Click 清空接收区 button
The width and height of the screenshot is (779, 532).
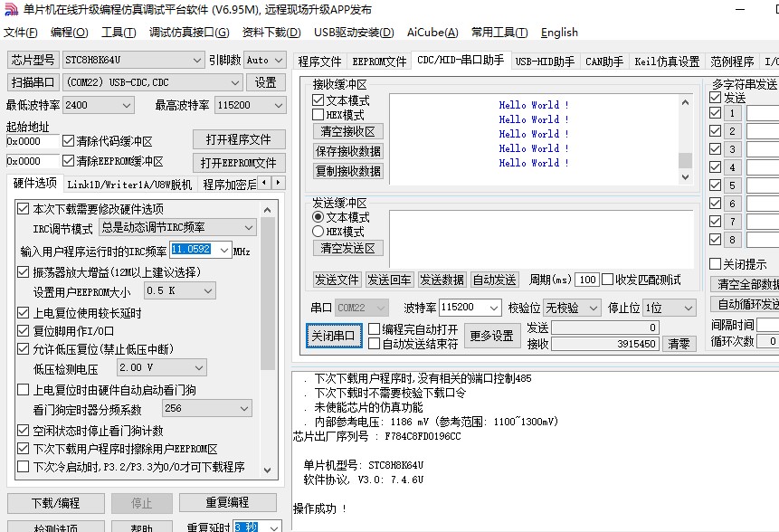[x=347, y=131]
